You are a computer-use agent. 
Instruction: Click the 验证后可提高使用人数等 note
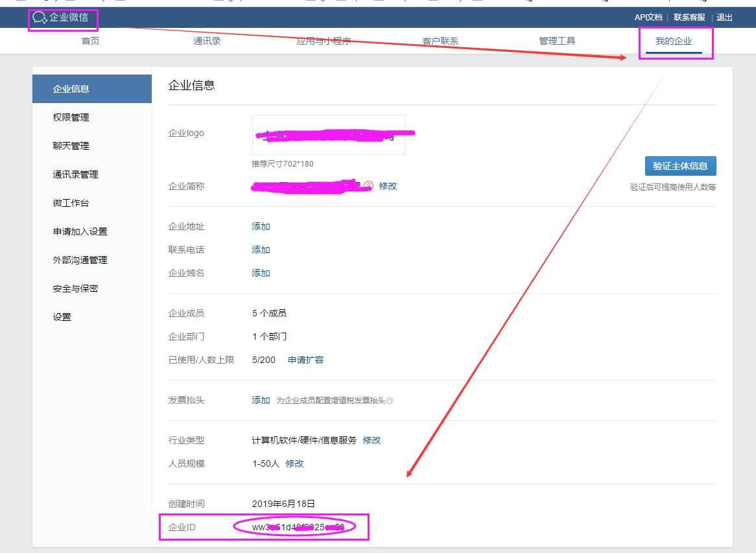(673, 187)
